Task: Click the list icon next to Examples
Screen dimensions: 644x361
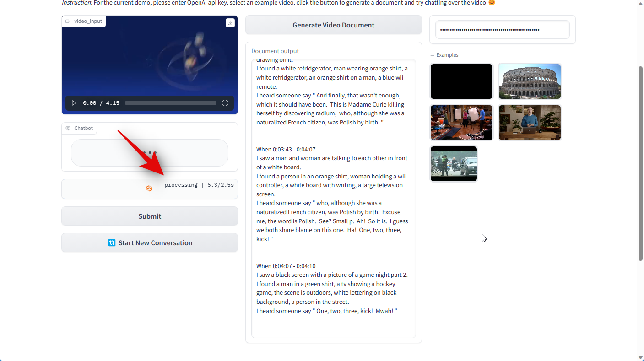Action: click(433, 55)
